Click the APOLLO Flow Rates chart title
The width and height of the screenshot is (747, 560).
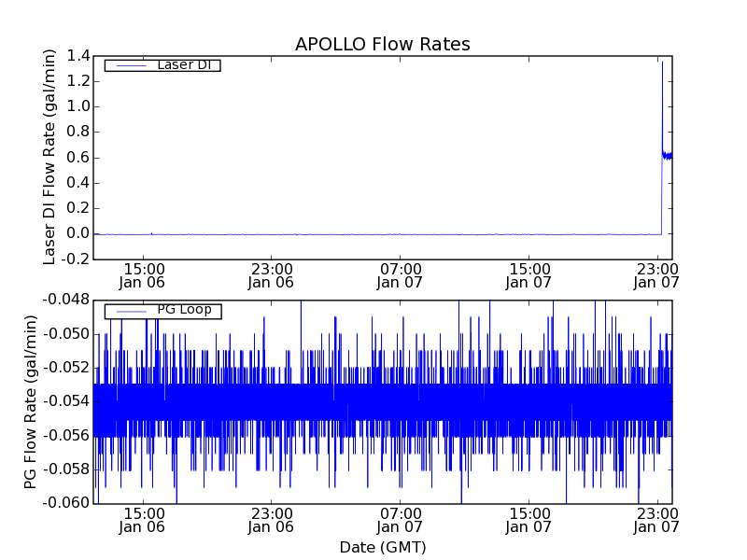(x=382, y=45)
